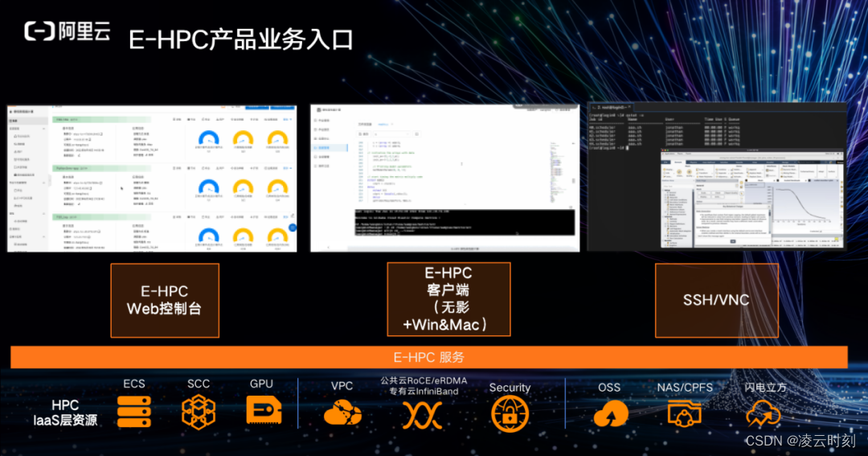Open the E-HPC client screenshot thumbnail

click(445, 178)
